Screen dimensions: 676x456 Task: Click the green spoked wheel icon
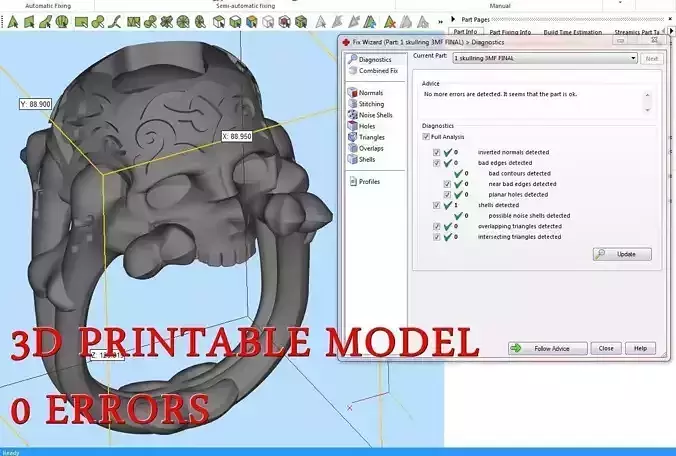coord(183,22)
